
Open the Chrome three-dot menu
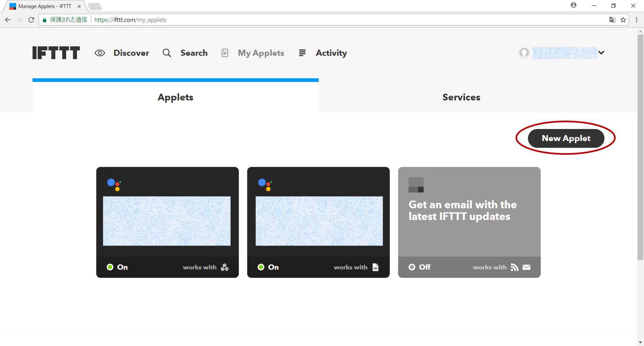636,20
